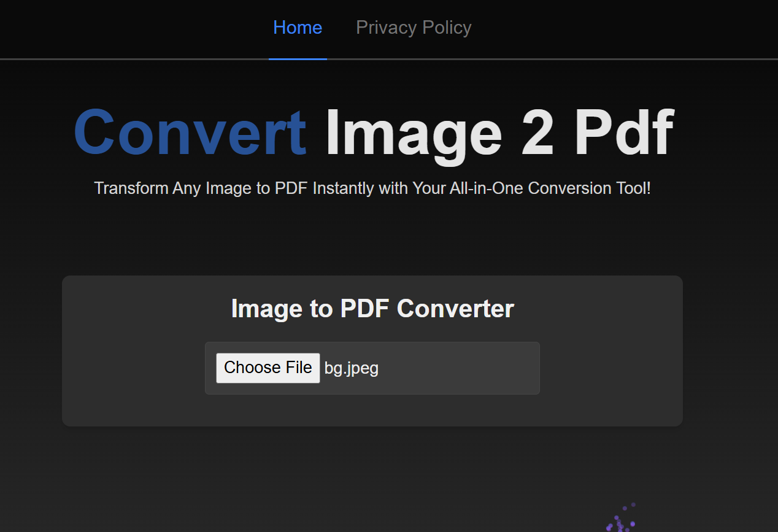This screenshot has height=532, width=778.
Task: Click the tagline below the main heading
Action: [x=372, y=188]
